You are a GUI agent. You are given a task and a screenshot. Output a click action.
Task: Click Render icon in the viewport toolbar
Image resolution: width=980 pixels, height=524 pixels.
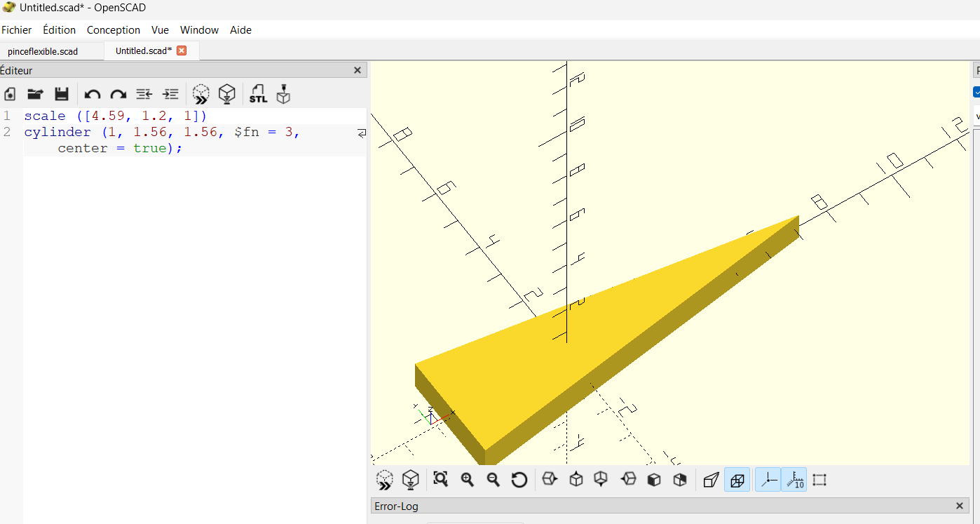pyautogui.click(x=411, y=480)
